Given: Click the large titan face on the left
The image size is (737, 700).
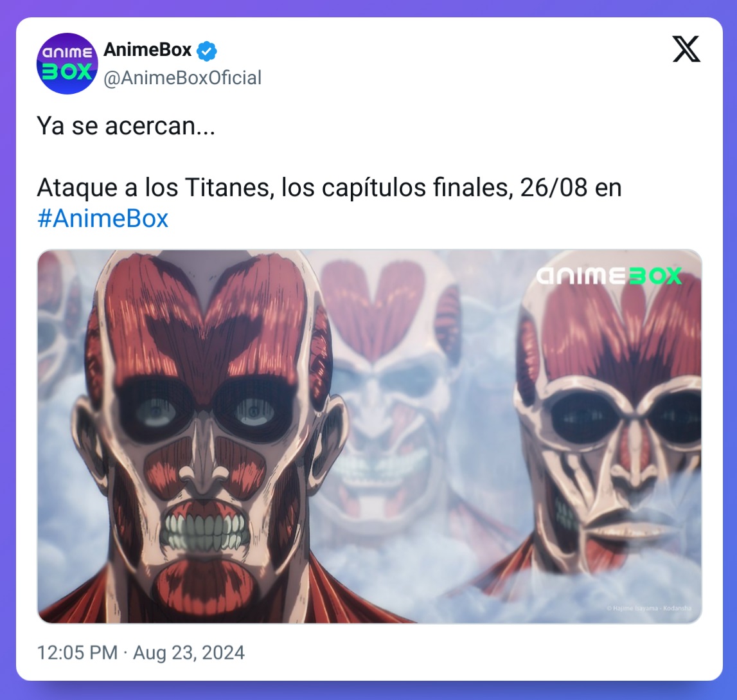Looking at the screenshot, I should (x=207, y=423).
